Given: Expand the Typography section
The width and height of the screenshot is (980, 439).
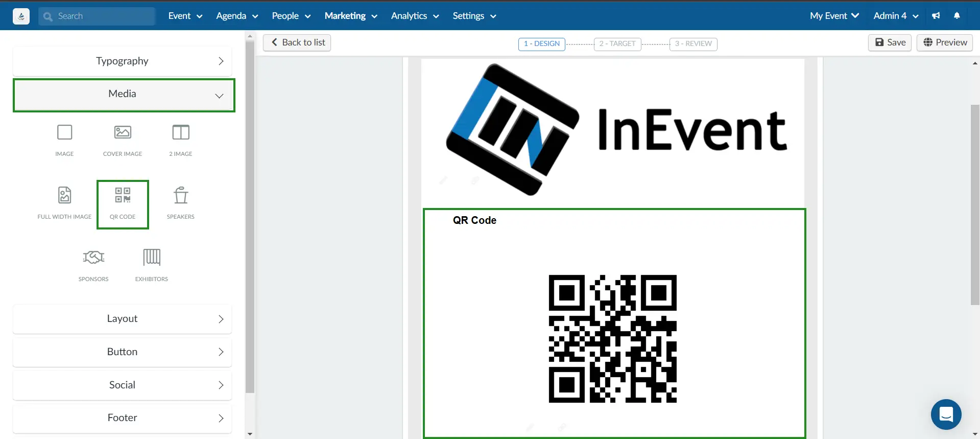Looking at the screenshot, I should click(122, 61).
